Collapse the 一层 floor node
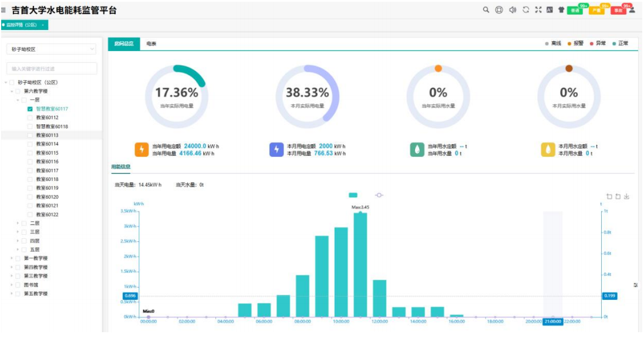The height and width of the screenshot is (341, 644). tap(18, 100)
